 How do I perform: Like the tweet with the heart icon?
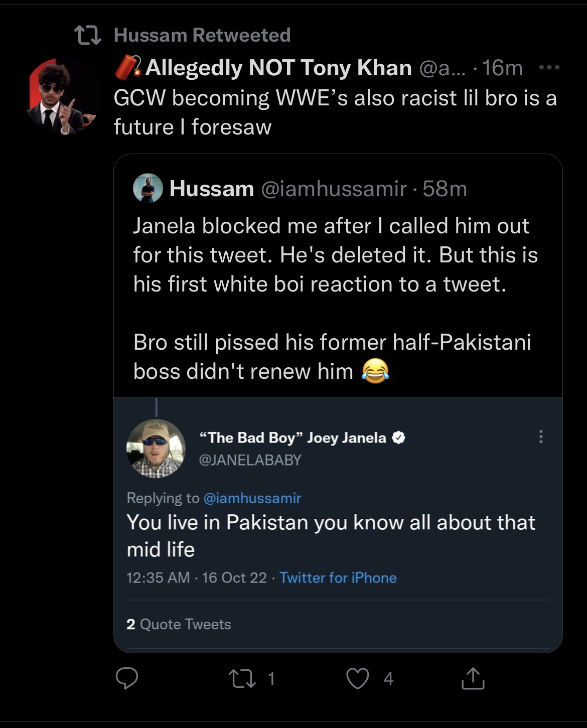pyautogui.click(x=358, y=678)
